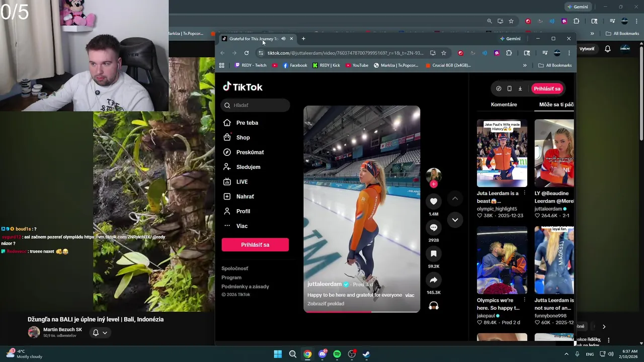
Task: Expand the Viac menu in TikTok sidebar
Action: (242, 226)
